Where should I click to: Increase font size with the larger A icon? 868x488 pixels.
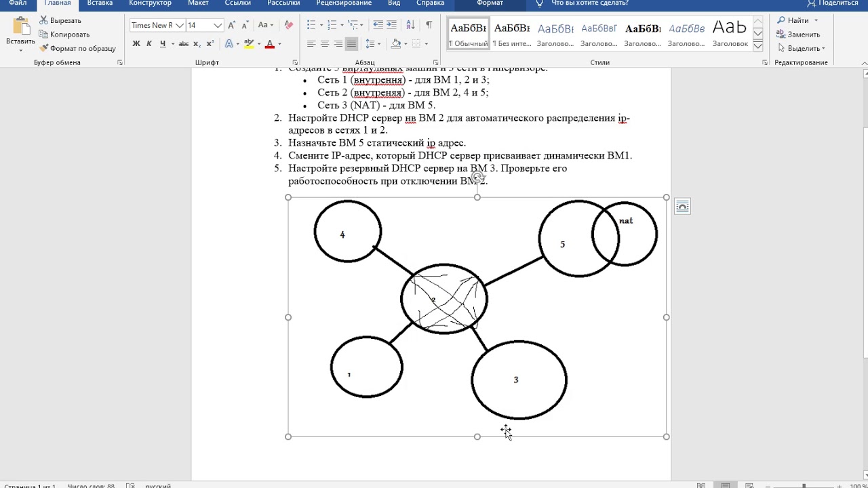pyautogui.click(x=232, y=25)
